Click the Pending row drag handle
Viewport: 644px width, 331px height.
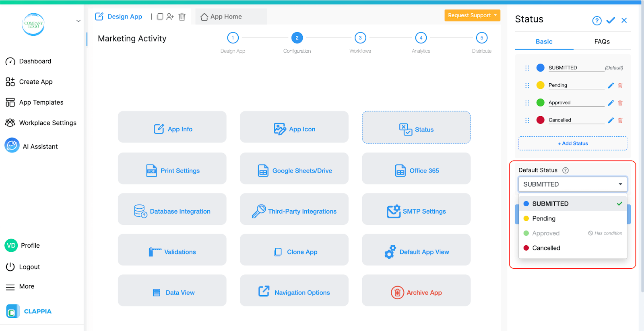coord(527,85)
